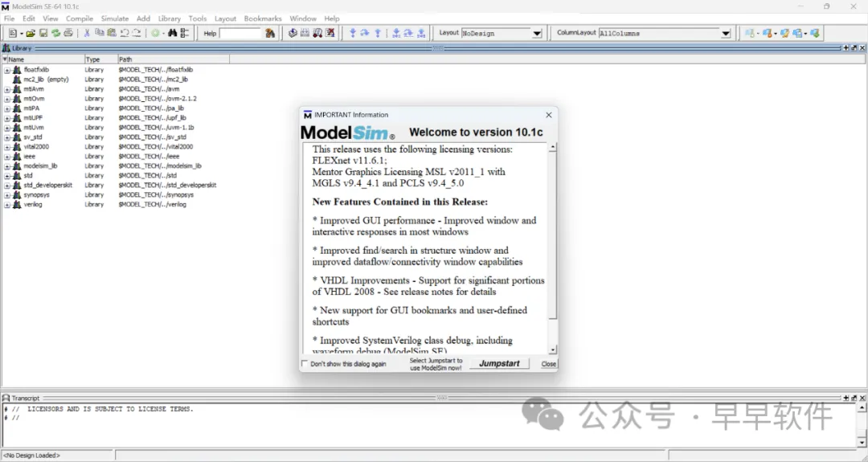Open the Library menu
The image size is (868, 462).
click(170, 18)
